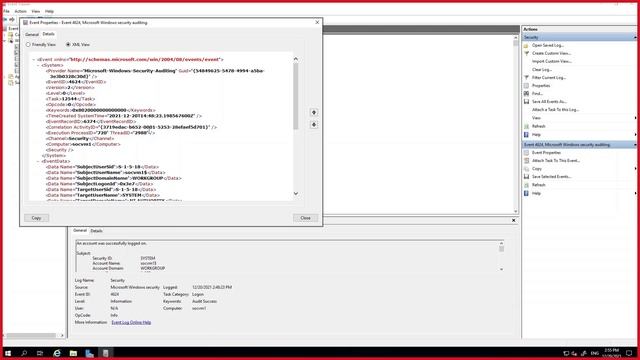Open Saved Log in Actions pane
640x360 pixels.
tap(547, 45)
